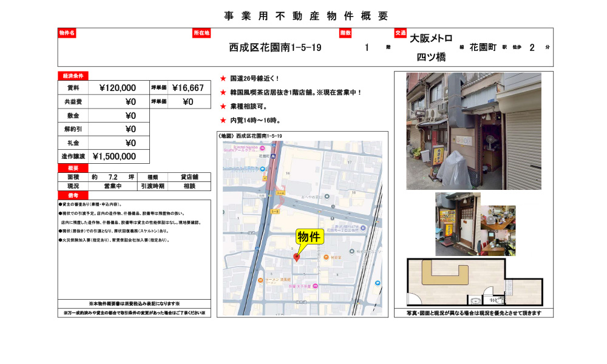This screenshot has height=364, width=607.
Task: Click the ※万一成約済みや貸主の都合で footer note
Action: (x=134, y=312)
